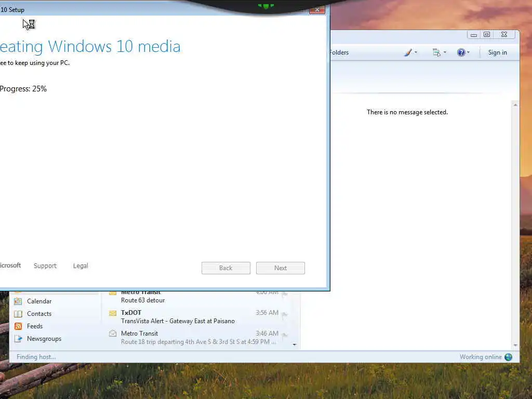Open 'Route 18 trip departing 4th Ave S' subject
Image resolution: width=532 pixels, height=399 pixels.
198,342
